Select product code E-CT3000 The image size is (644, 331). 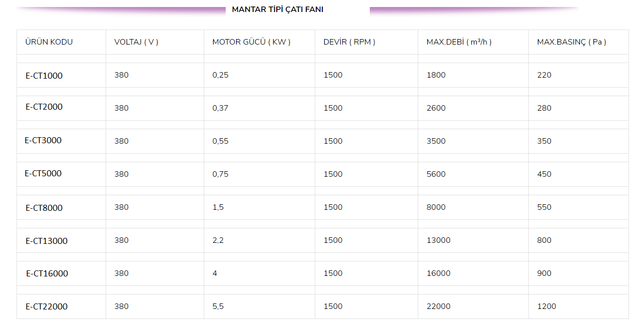pyautogui.click(x=43, y=141)
